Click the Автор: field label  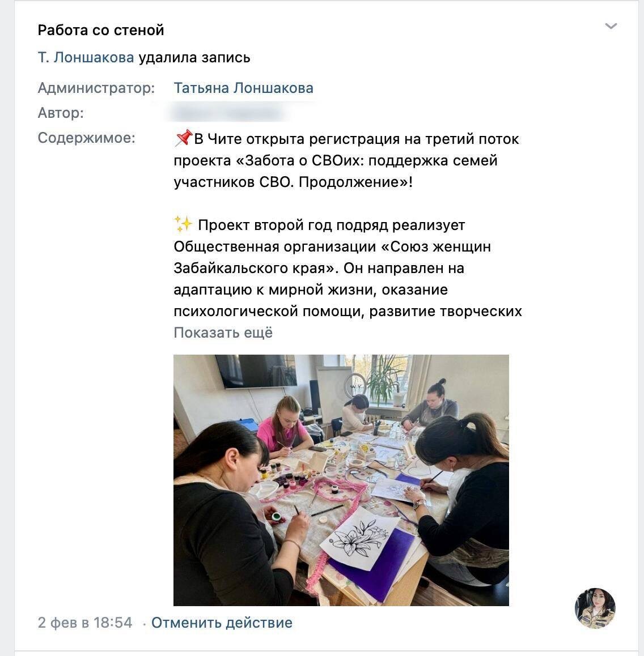point(61,113)
